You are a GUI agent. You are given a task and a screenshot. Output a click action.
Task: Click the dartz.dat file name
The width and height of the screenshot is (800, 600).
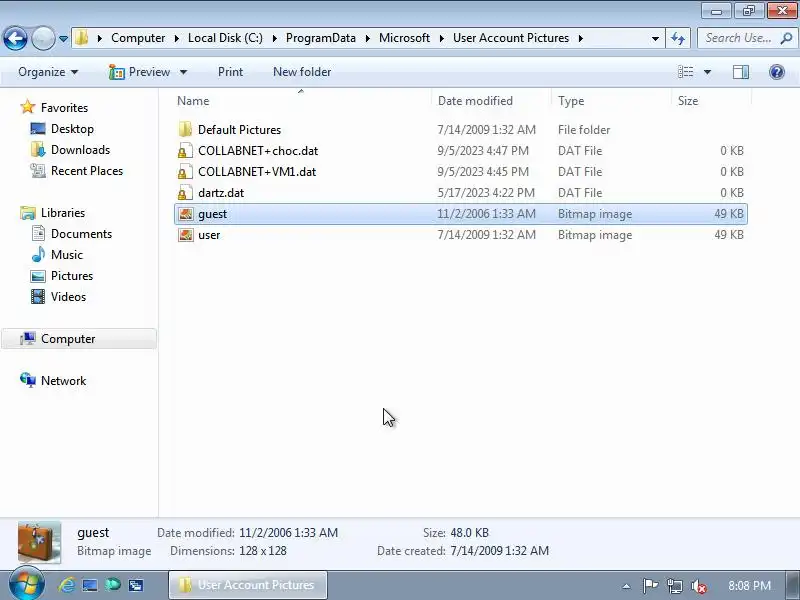coord(221,193)
